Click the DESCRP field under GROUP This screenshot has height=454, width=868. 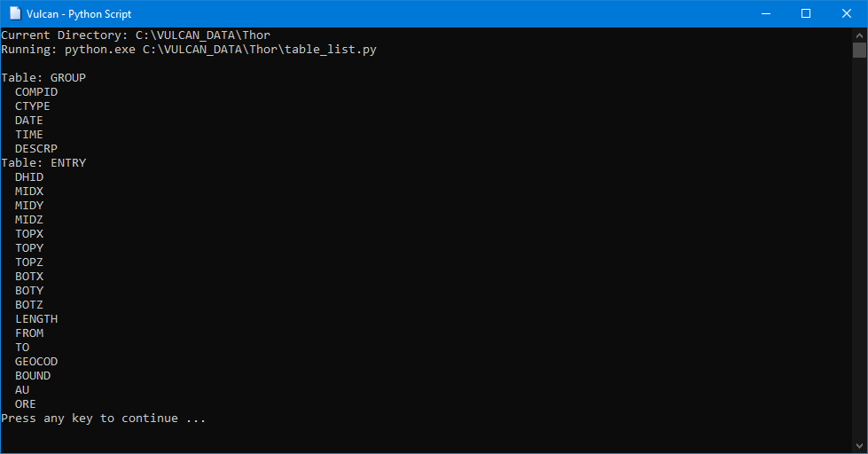tap(36, 149)
